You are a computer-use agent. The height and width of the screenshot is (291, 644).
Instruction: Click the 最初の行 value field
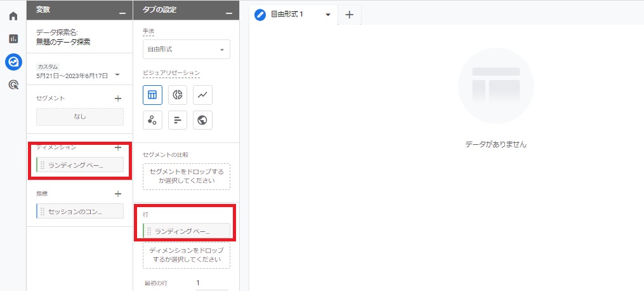point(211,283)
